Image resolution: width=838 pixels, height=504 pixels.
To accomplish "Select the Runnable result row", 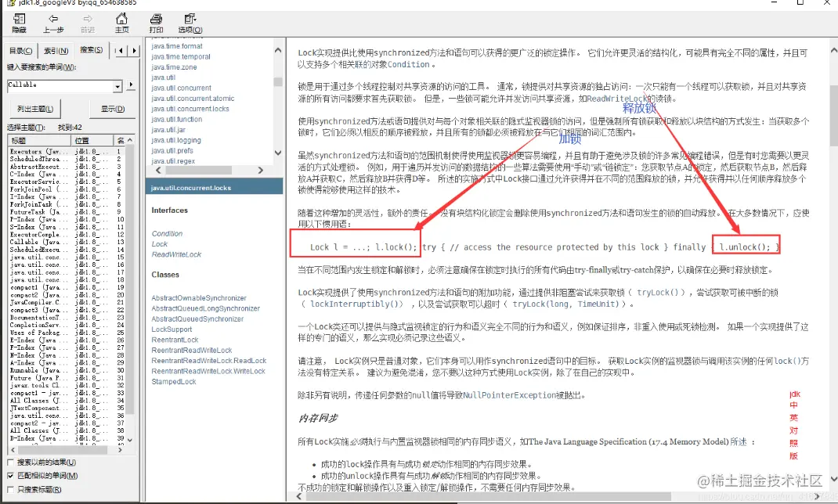I will tap(67, 370).
